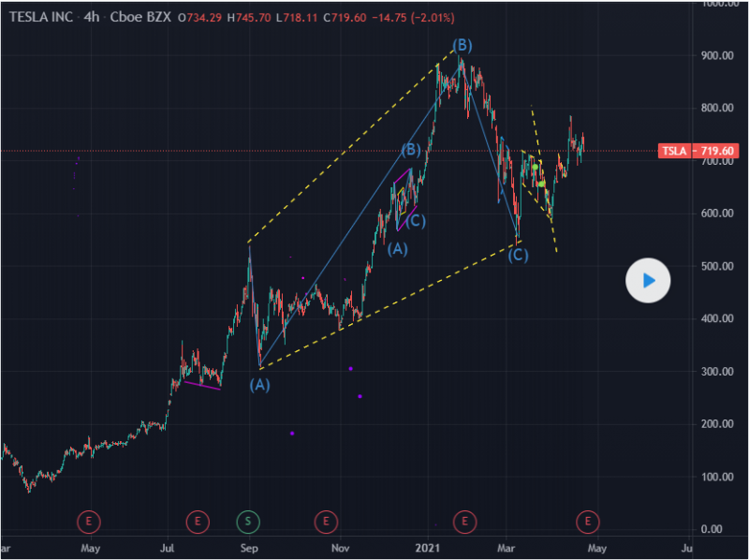Open the earnings marker below July
Viewport: 749px width, 560px height.
(x=197, y=520)
